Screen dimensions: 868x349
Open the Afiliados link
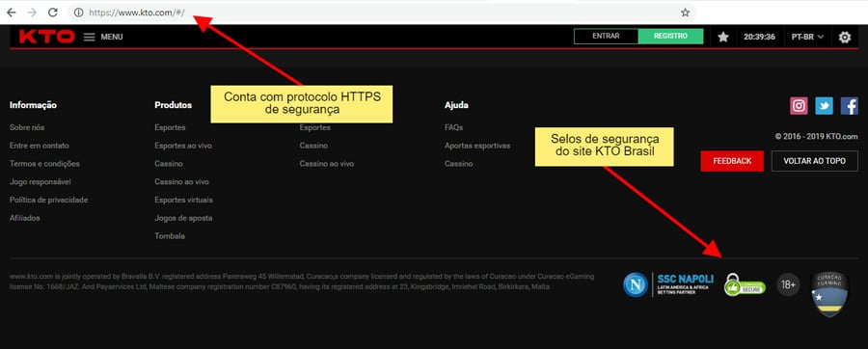click(x=25, y=218)
